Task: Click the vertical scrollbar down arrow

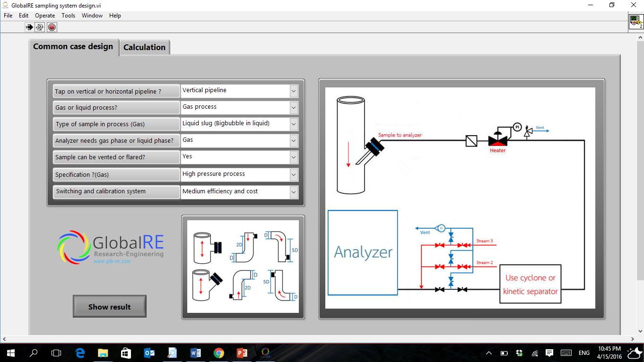Action: 640,331
